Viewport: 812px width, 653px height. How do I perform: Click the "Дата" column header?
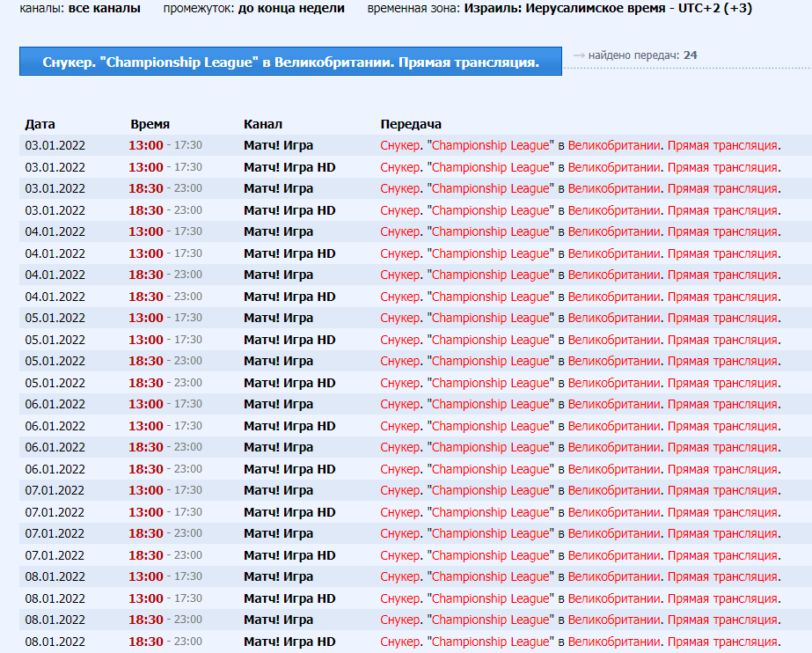[40, 124]
